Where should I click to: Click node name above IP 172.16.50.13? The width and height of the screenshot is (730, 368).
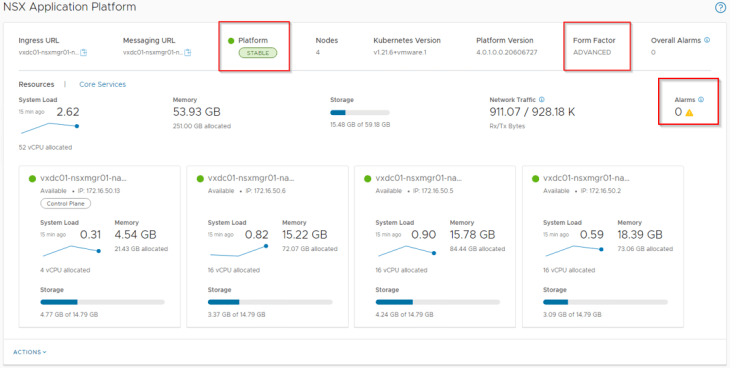pos(83,178)
